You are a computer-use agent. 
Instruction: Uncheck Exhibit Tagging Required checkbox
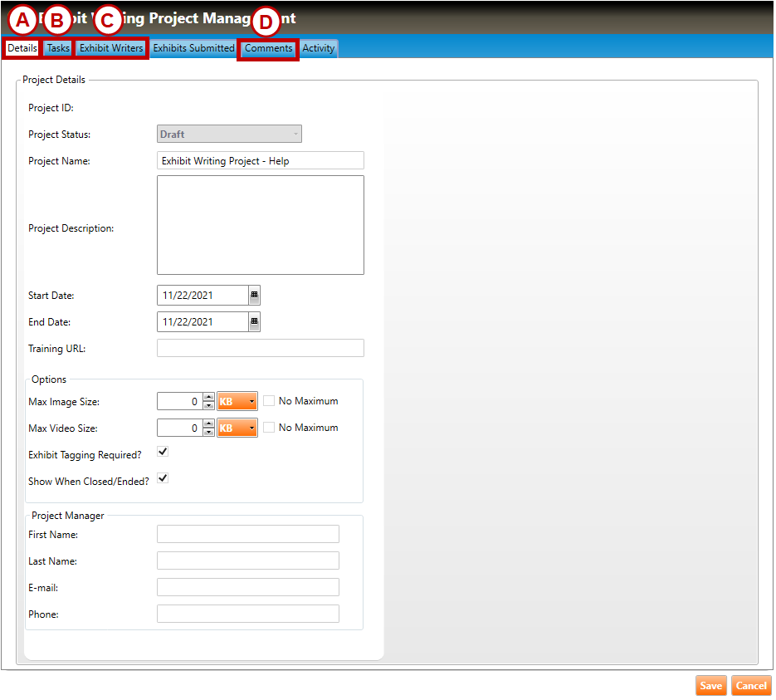(163, 452)
